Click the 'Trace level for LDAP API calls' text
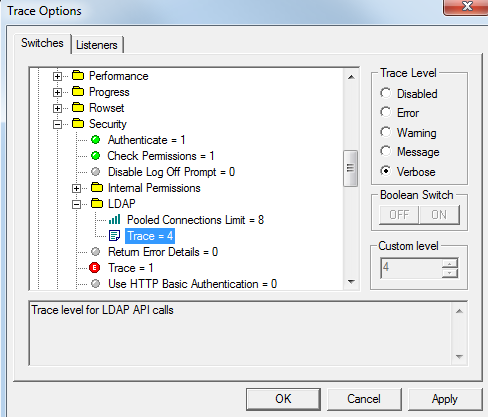488x417 pixels. [103, 310]
